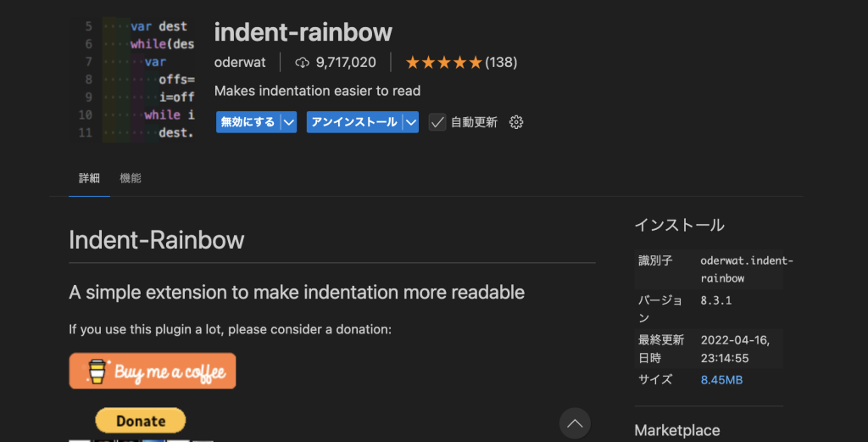Switch to the 詳細 tab
The height and width of the screenshot is (442, 868).
click(89, 178)
